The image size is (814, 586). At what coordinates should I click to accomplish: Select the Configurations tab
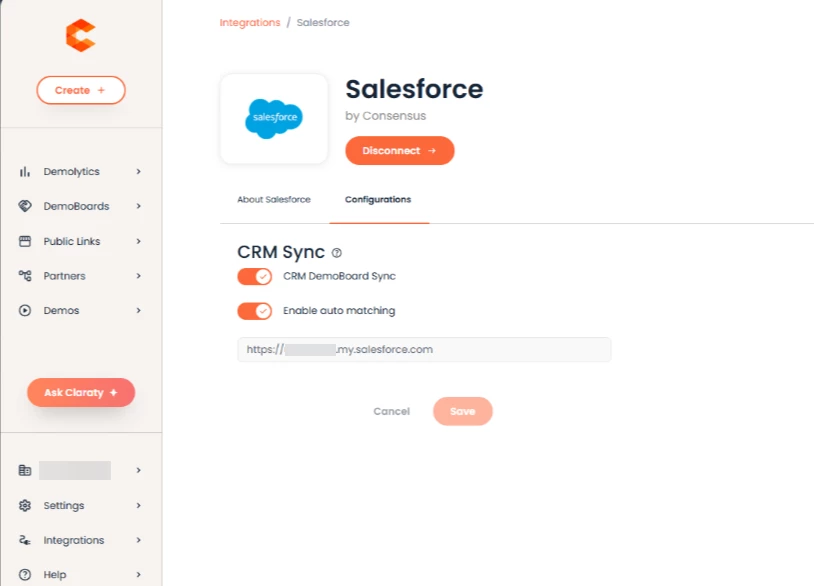click(378, 199)
